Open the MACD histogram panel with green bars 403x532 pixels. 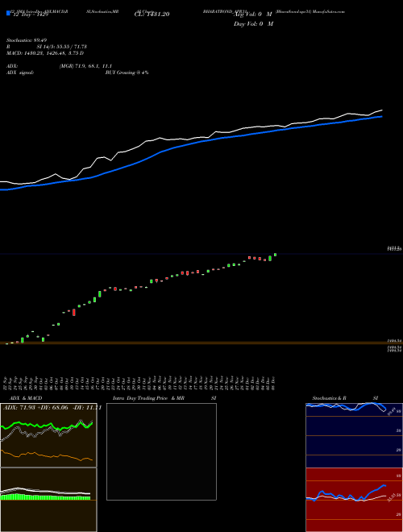48,500
